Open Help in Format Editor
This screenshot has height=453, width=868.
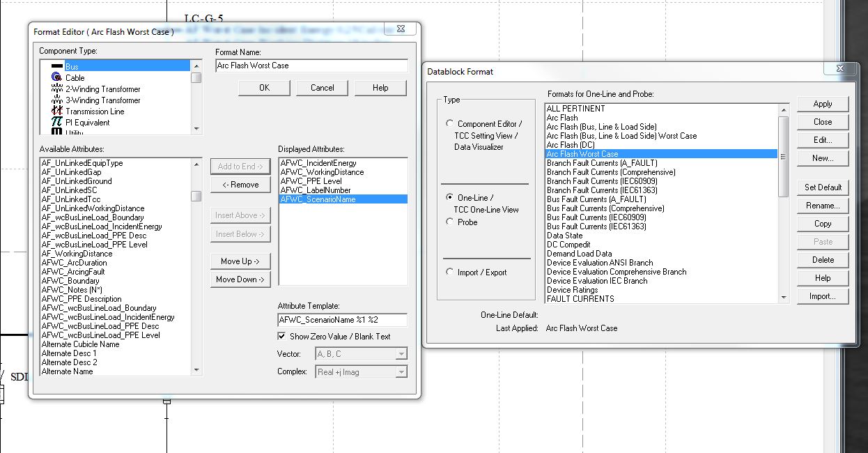(380, 88)
